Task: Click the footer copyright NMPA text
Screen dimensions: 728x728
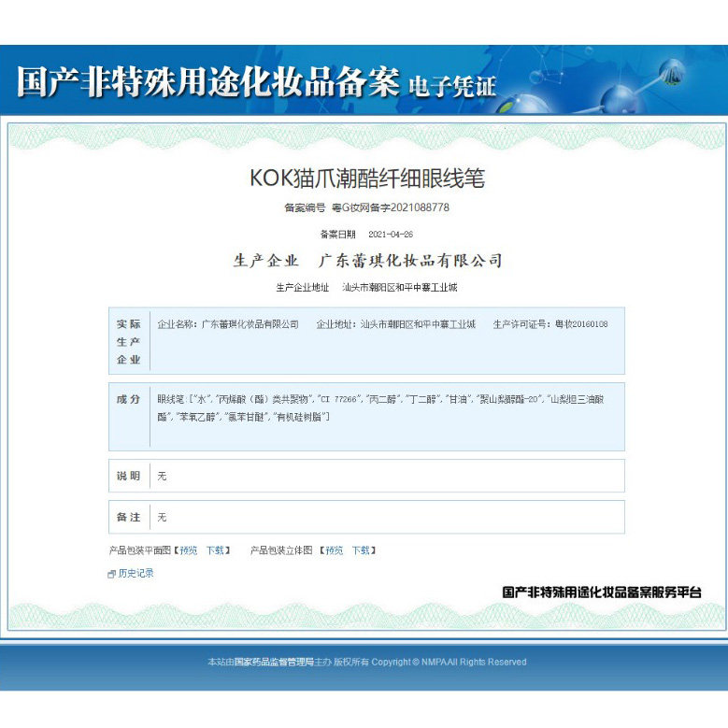Action: pyautogui.click(x=449, y=662)
